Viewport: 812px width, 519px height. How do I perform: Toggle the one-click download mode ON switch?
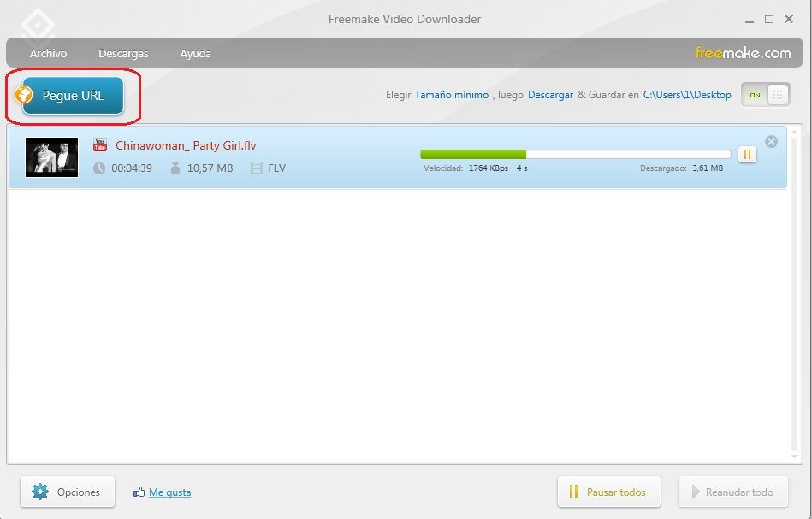point(766,95)
